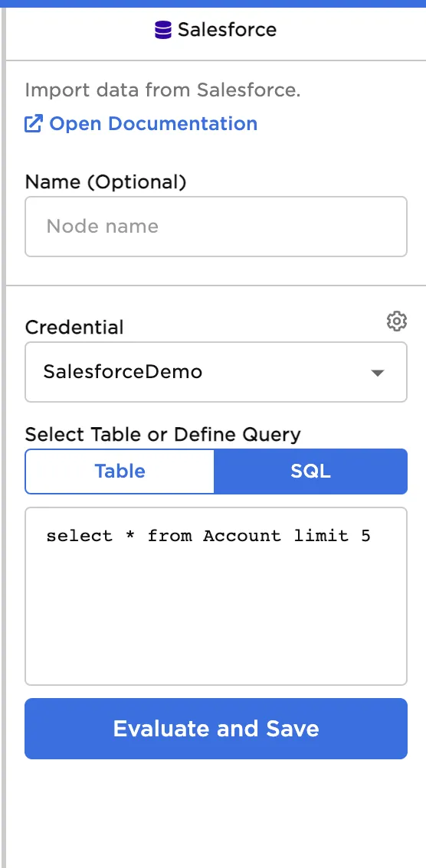Image resolution: width=426 pixels, height=868 pixels.
Task: Click the 'Import data from Salesforce.' text
Action: [163, 90]
